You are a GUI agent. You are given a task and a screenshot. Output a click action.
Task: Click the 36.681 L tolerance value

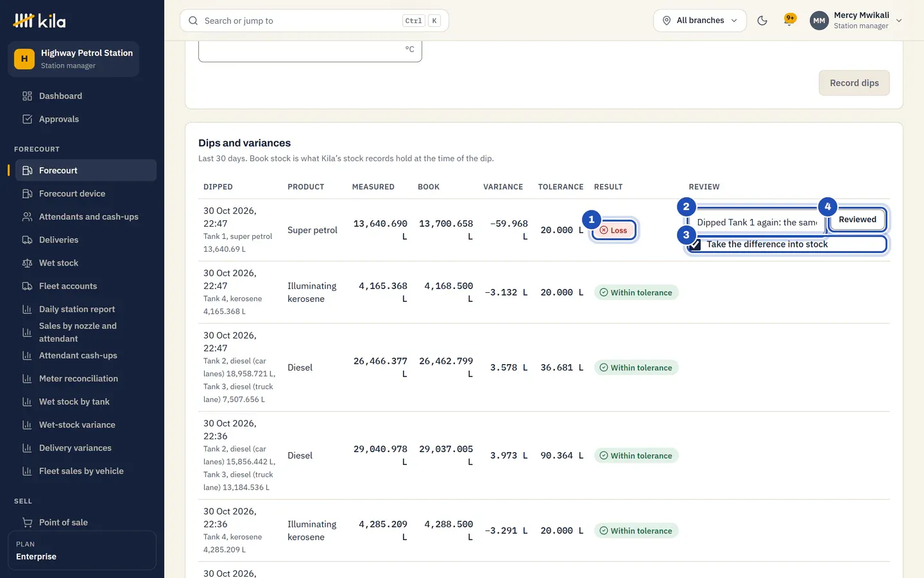click(562, 367)
